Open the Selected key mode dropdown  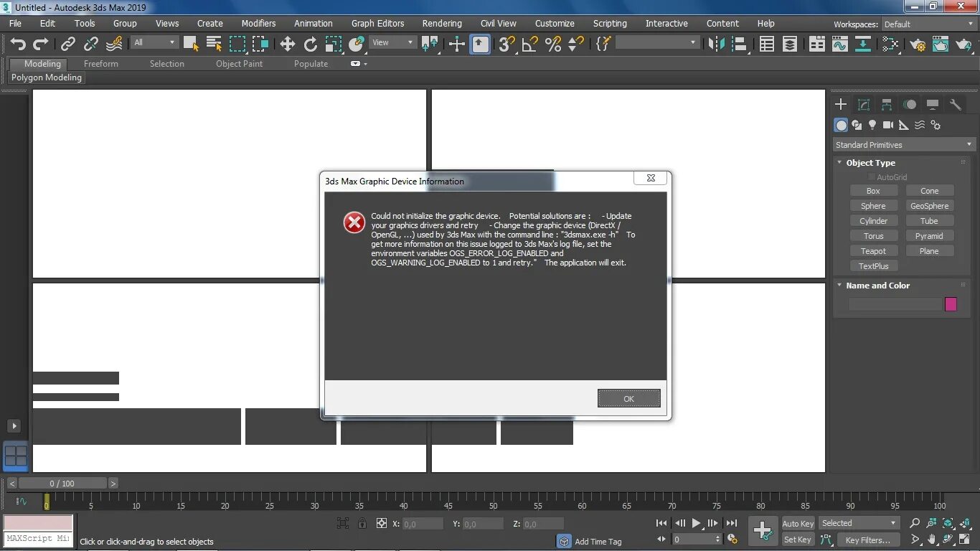point(859,523)
